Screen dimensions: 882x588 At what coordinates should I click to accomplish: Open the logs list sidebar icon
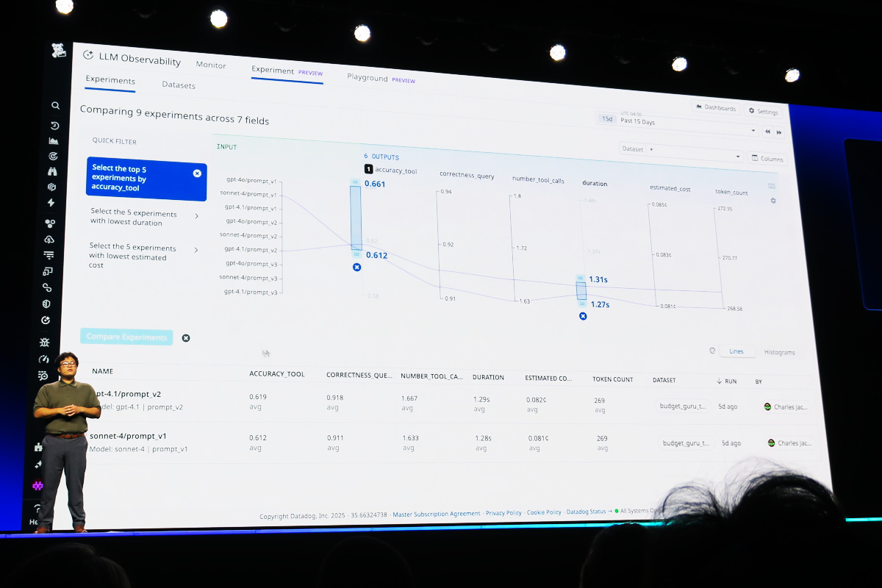[49, 255]
